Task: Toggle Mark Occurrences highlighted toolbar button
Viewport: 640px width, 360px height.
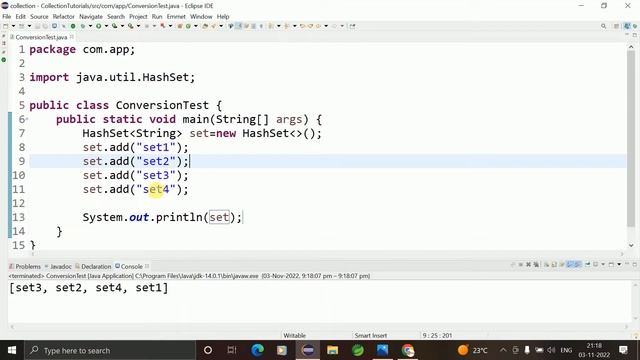Action: pos(239,26)
